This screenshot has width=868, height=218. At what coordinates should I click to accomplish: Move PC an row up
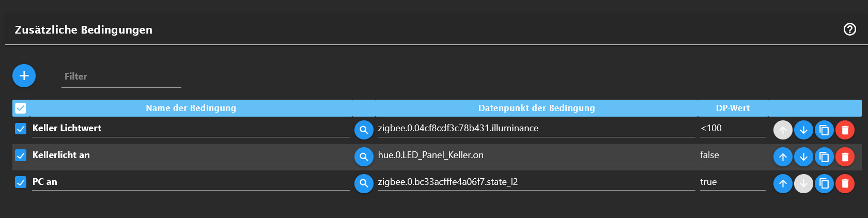point(783,183)
